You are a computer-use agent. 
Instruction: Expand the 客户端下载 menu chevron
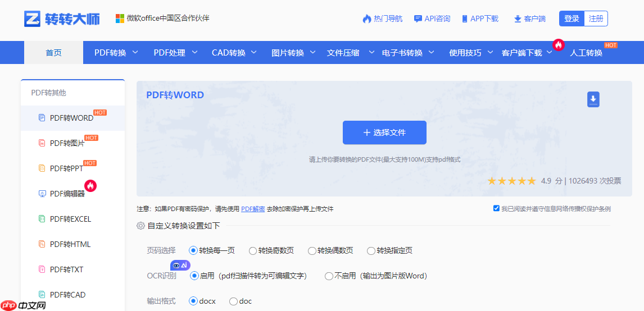[550, 52]
